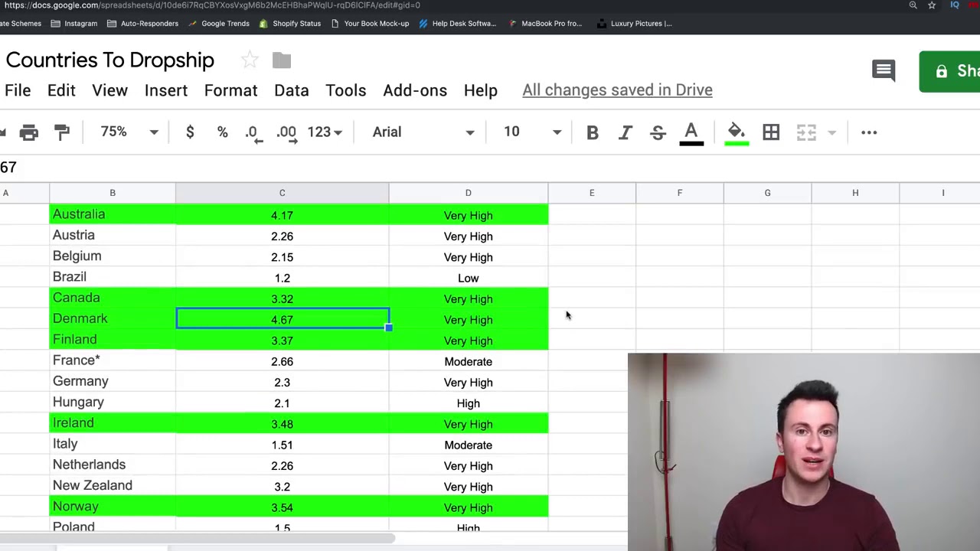This screenshot has width=980, height=551.
Task: Click the browser address bar URL
Action: point(213,5)
